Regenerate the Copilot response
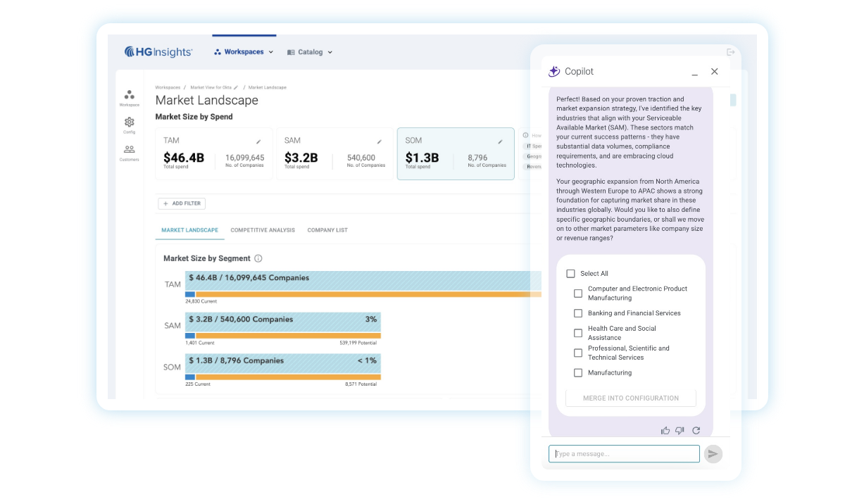Viewport: 864px width, 504px height. coord(696,430)
